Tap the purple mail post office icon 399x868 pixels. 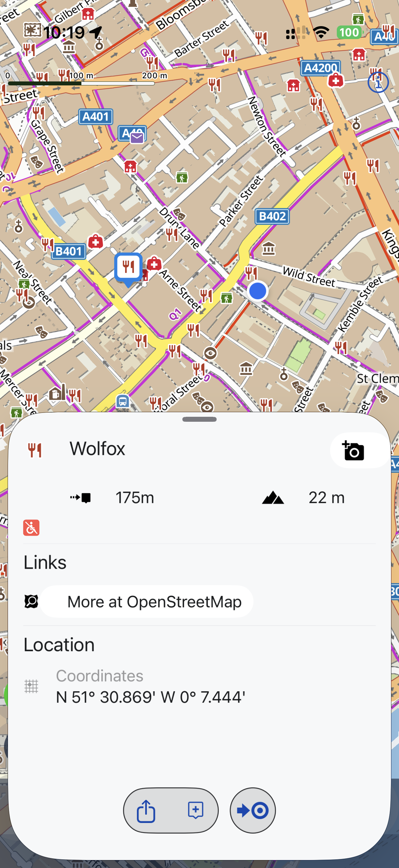click(137, 138)
